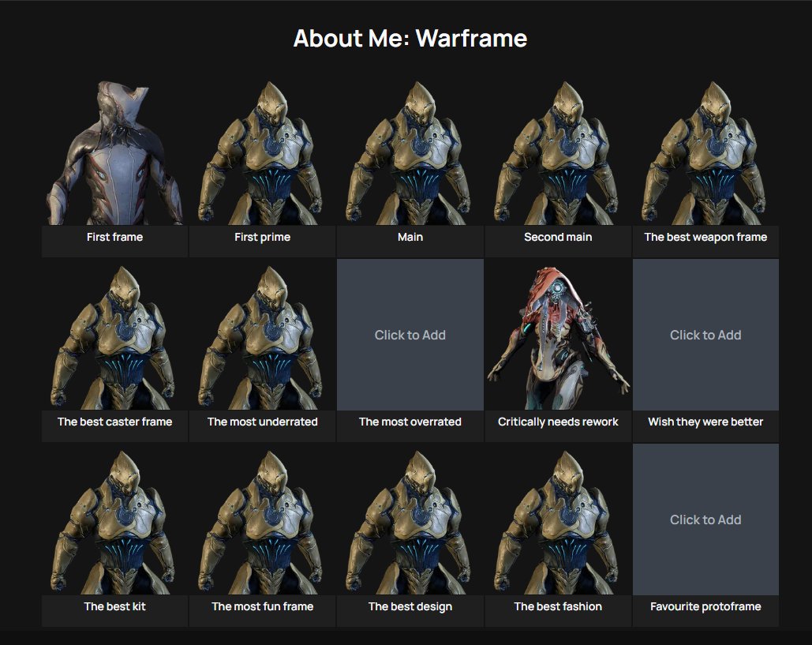Click to Add Wish they were better

pos(705,336)
